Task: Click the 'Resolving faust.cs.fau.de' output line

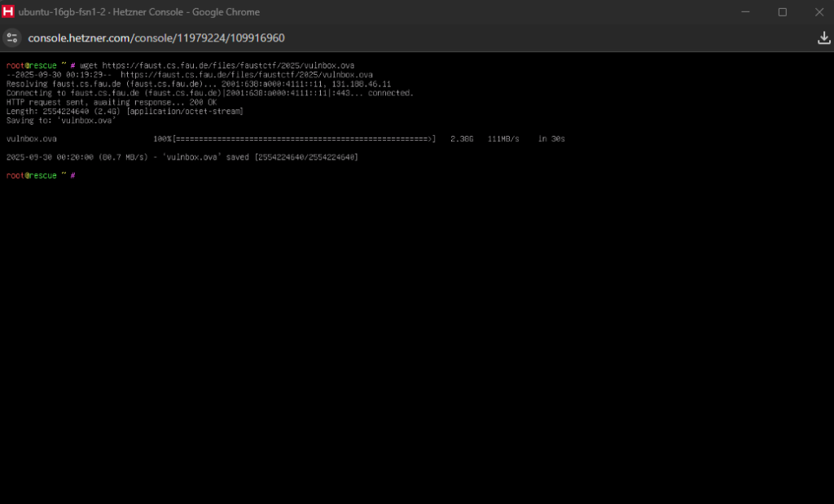Action: 198,84
